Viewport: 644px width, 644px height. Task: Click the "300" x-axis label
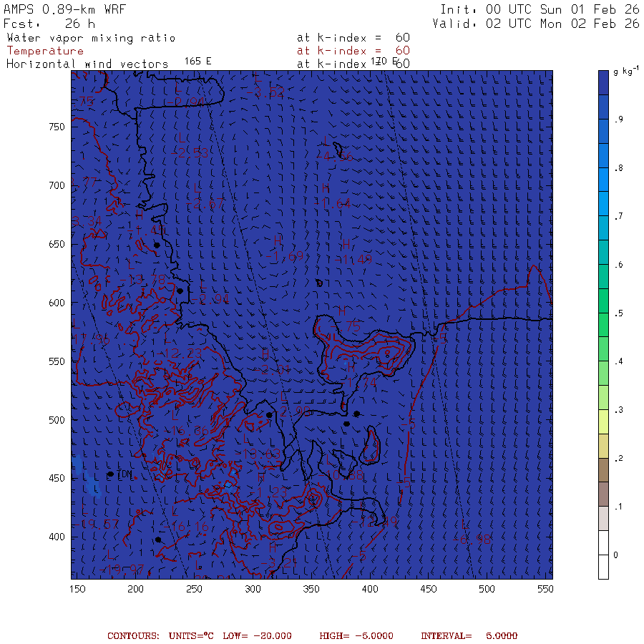click(253, 590)
